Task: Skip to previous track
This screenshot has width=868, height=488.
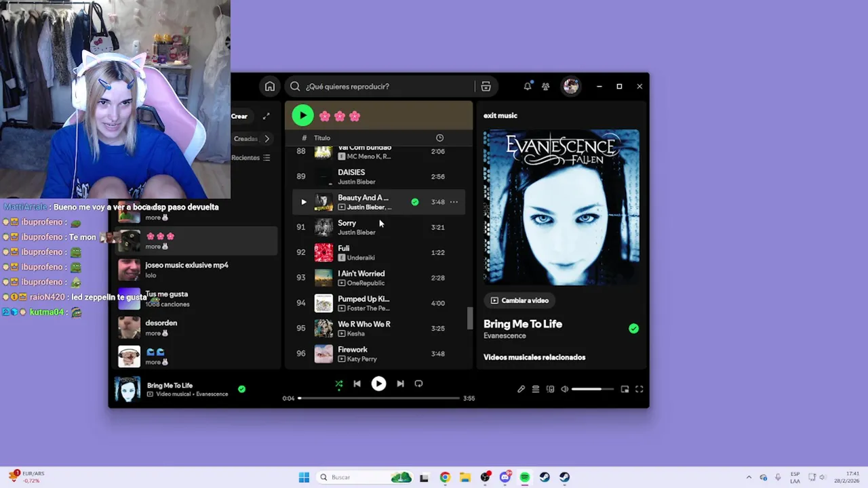Action: [357, 384]
